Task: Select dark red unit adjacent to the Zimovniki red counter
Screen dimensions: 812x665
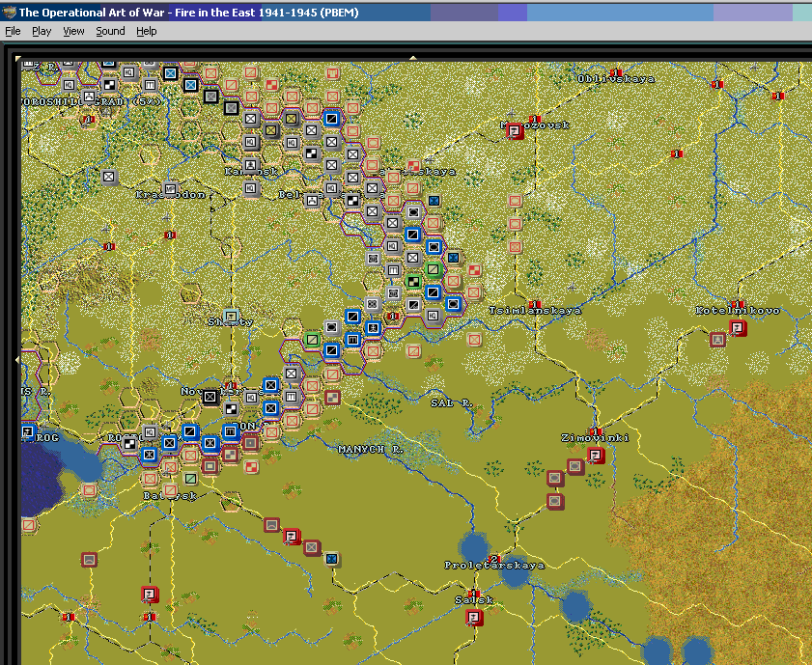Action: point(575,467)
